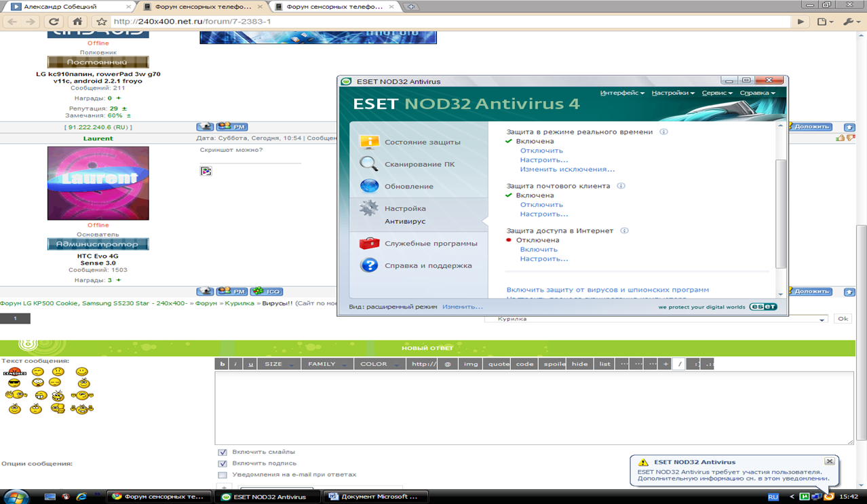The height and width of the screenshot is (504, 867).
Task: Open the Windows Start menu
Action: pyautogui.click(x=17, y=497)
